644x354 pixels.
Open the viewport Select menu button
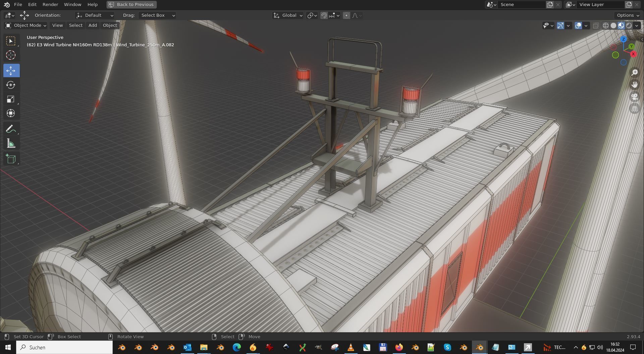click(x=75, y=26)
